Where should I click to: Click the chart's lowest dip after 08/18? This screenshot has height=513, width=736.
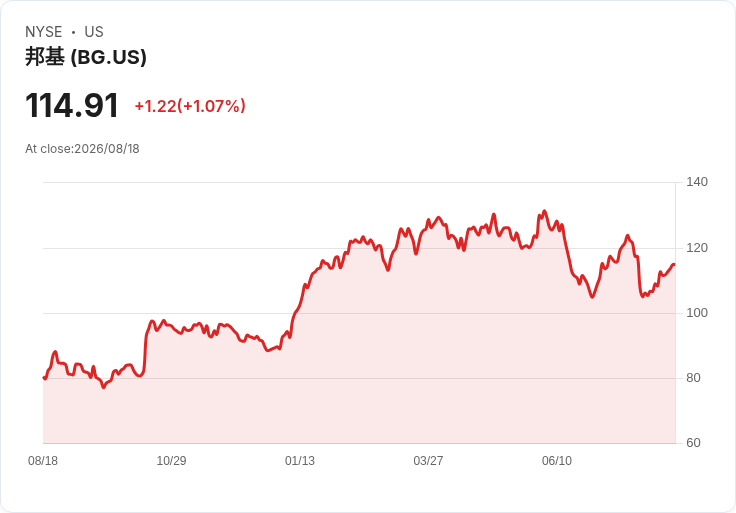104,387
